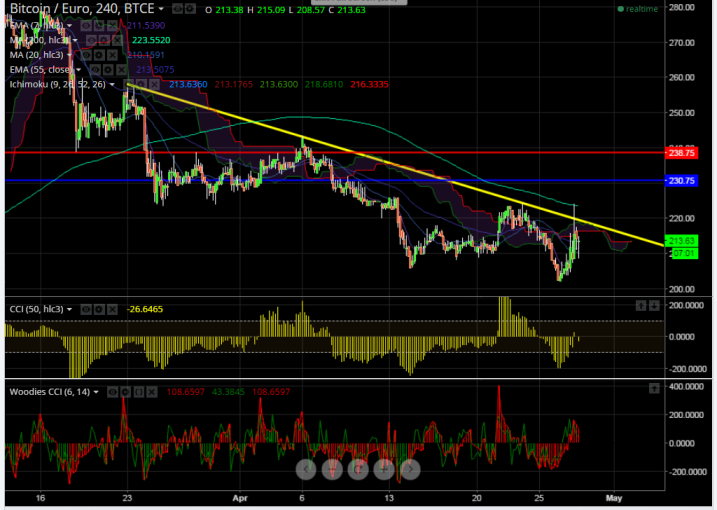Hide the CCI (50, hlc3) histogram
This screenshot has height=510, width=717.
(x=86, y=310)
